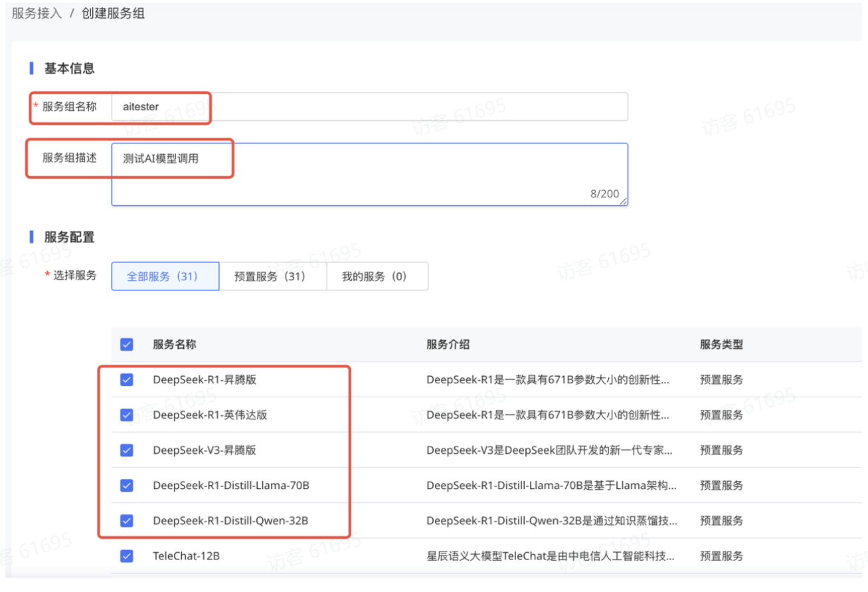Click 预置服务 type in DeepSeek-V3-昇腾版 row
The height and width of the screenshot is (592, 868).
click(721, 450)
